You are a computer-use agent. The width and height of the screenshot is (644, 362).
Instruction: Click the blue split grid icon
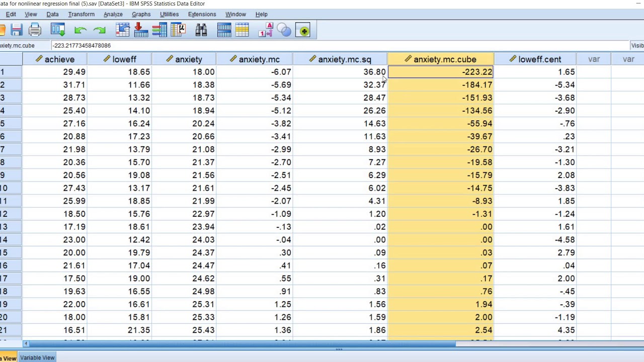(224, 31)
